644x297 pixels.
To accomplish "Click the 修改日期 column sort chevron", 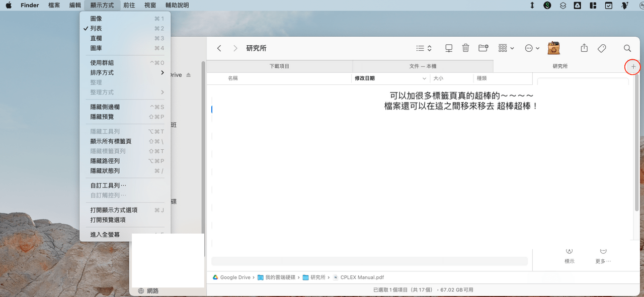I will 424,78.
